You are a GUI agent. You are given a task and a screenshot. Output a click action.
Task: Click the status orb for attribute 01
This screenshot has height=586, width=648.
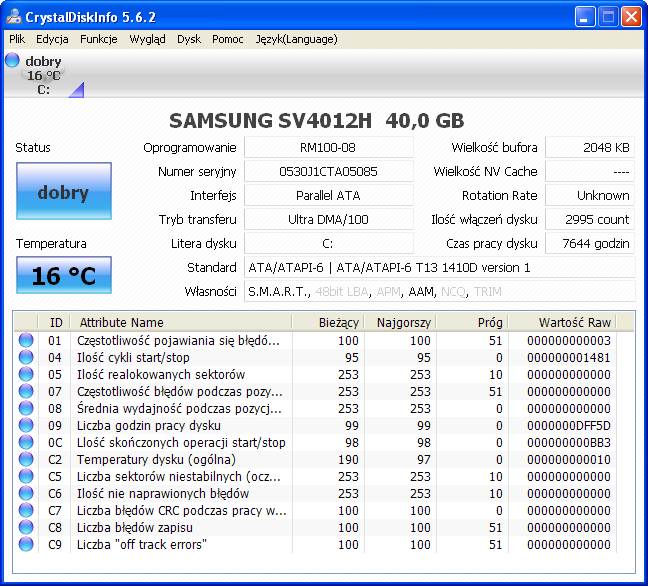pyautogui.click(x=26, y=341)
